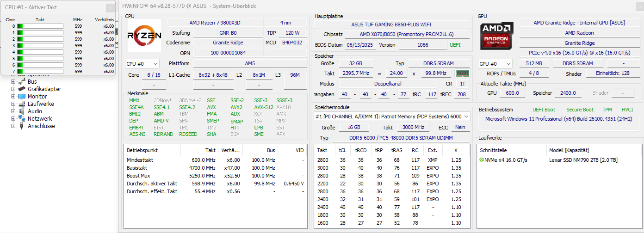Click the Core 4 clock bar
The image size is (644, 233).
point(40,52)
